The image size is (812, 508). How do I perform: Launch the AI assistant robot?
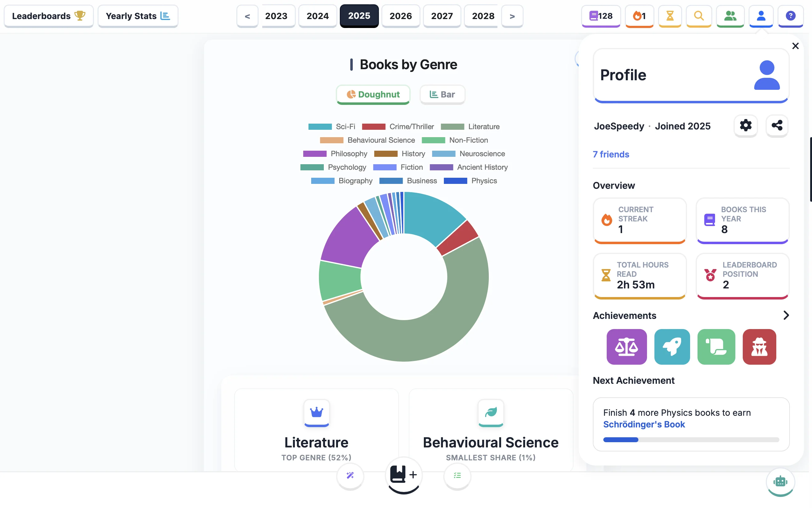coord(780,482)
